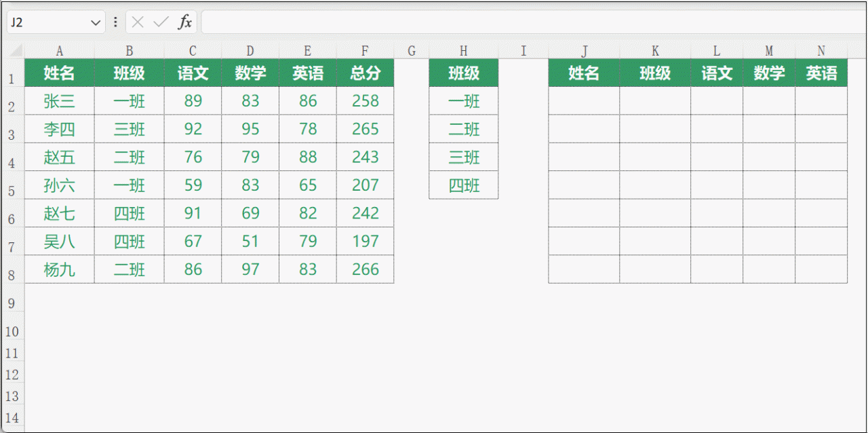Select column B header
The width and height of the screenshot is (868, 433).
click(x=129, y=51)
